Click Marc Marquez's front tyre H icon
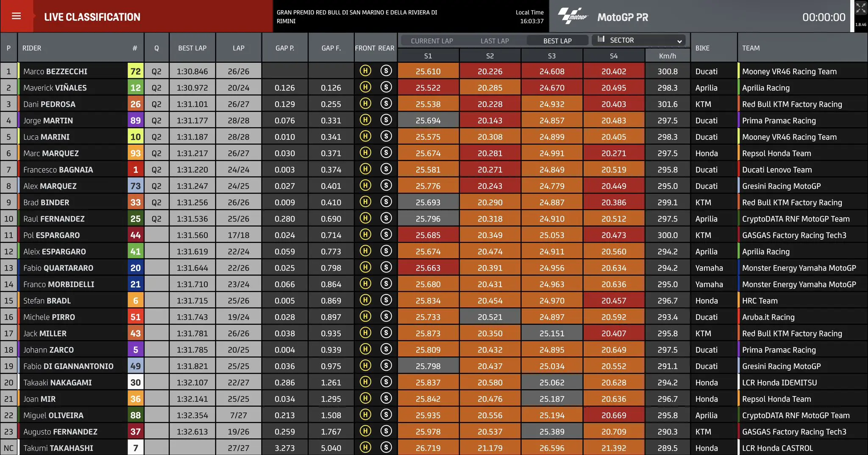Viewport: 868px width, 455px height. pos(365,153)
